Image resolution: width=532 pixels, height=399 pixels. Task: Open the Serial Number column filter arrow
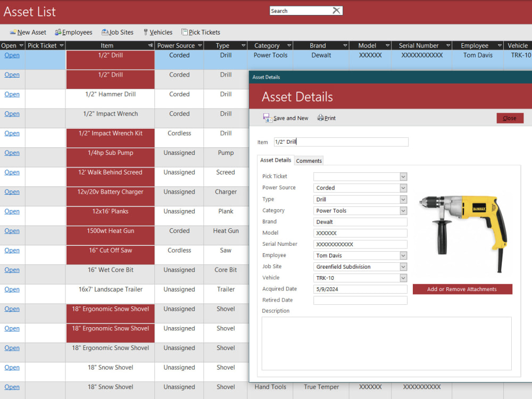click(448, 45)
